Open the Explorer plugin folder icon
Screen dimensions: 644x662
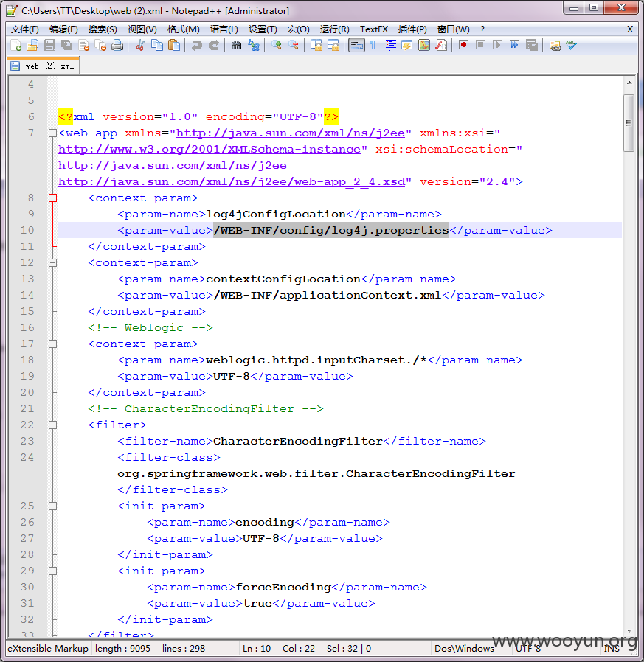[555, 45]
